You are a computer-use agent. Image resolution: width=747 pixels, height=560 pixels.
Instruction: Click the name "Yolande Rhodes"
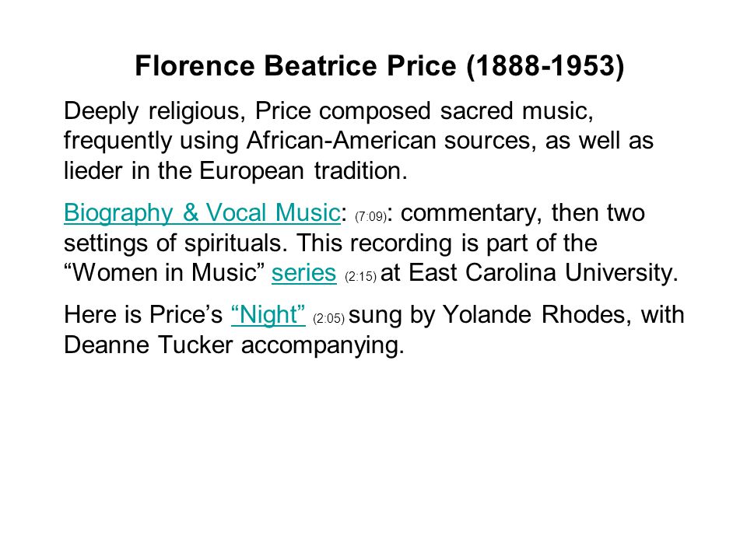click(534, 315)
